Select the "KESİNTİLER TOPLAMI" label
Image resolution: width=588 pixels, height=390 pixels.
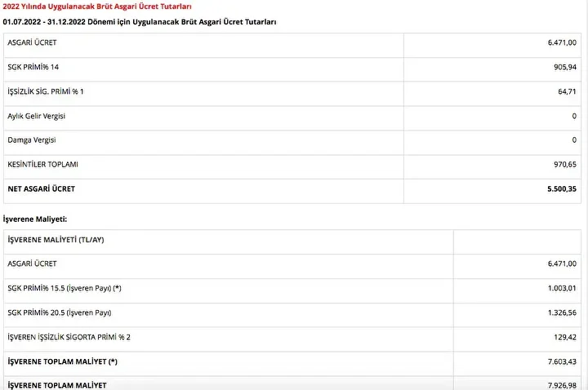coord(42,165)
